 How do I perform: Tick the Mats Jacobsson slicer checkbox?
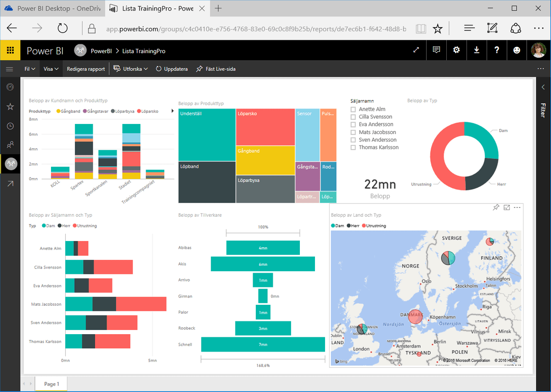click(x=353, y=132)
